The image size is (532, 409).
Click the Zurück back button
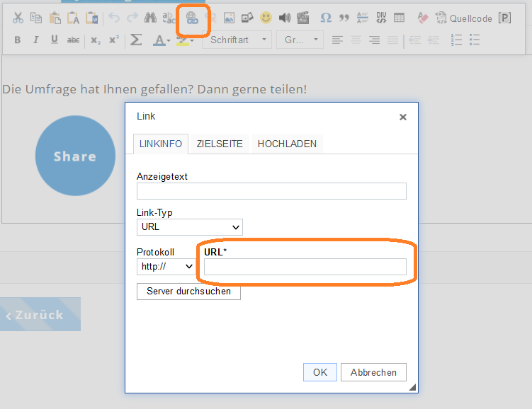point(40,314)
